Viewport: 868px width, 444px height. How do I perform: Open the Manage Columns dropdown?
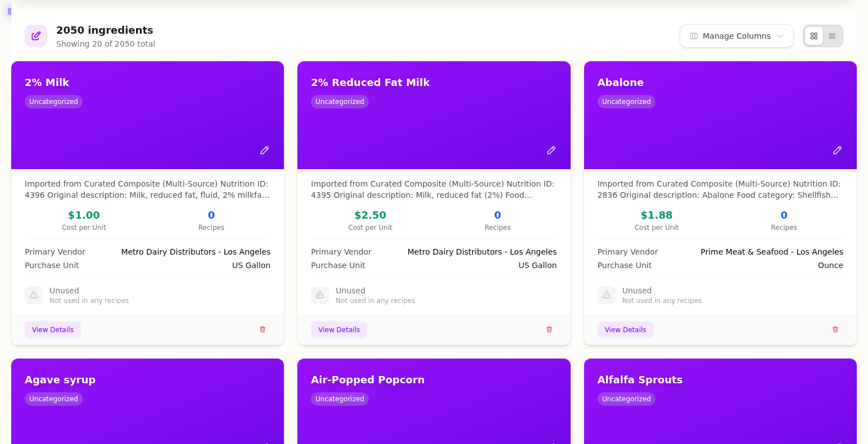coord(736,36)
